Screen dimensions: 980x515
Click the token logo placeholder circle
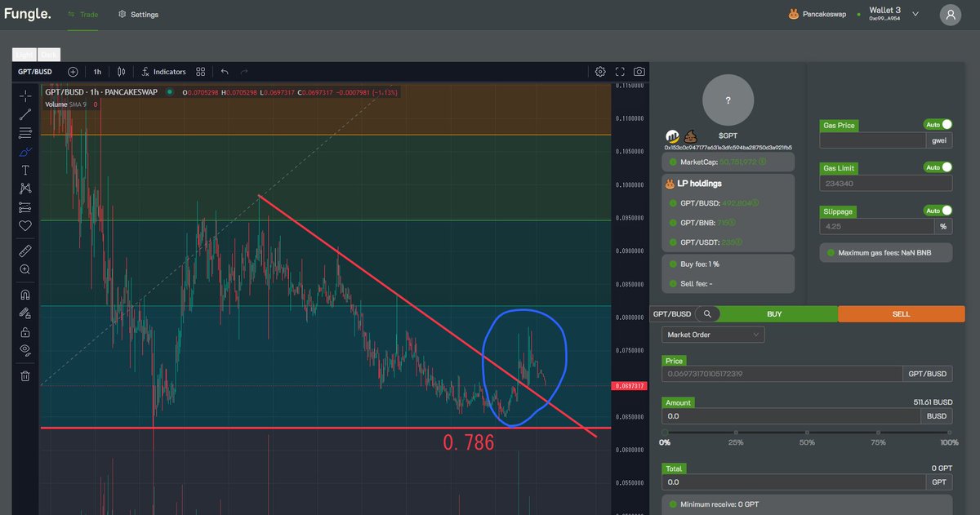point(728,100)
